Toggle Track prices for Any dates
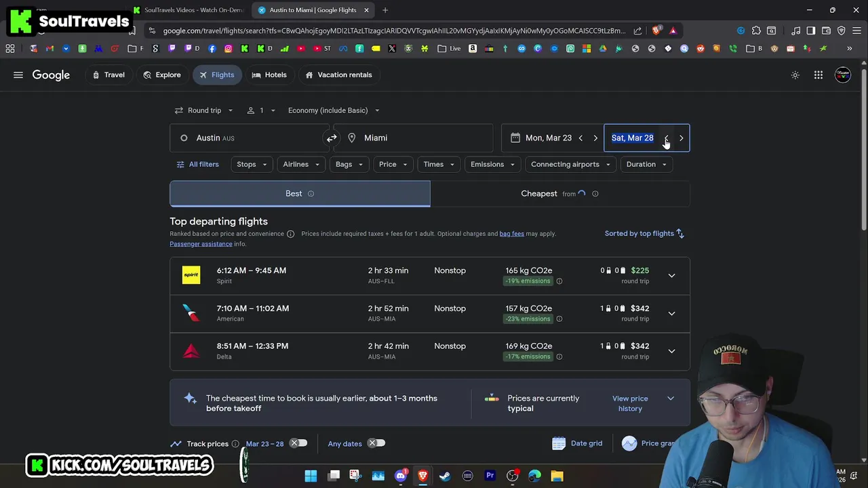Viewport: 868px width, 488px height. (376, 443)
